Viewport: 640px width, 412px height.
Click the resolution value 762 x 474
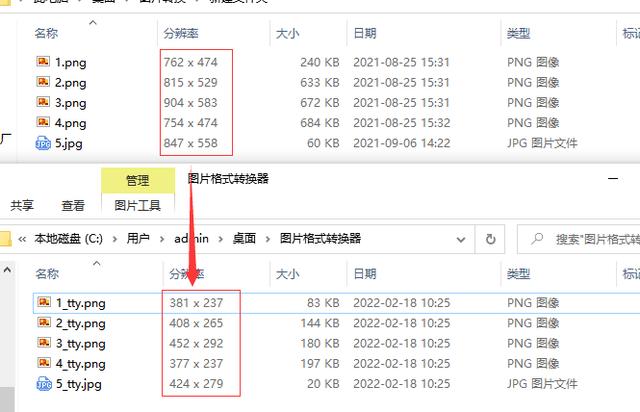click(190, 62)
